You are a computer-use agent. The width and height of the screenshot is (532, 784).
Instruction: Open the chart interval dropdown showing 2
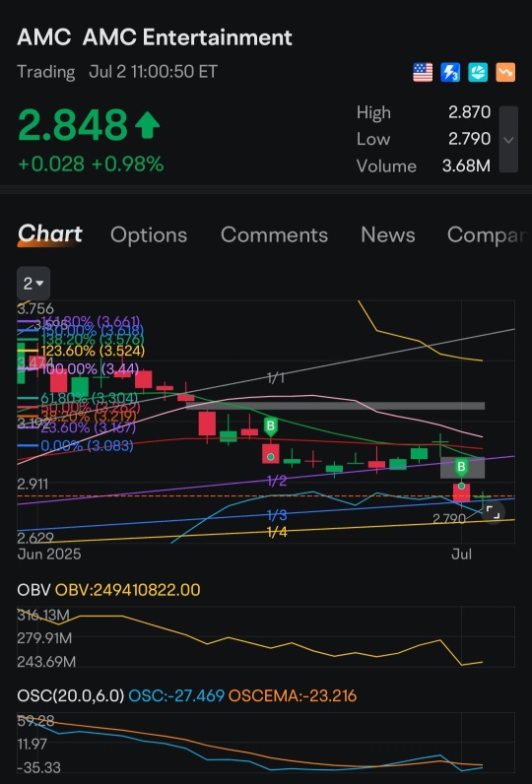(x=33, y=284)
